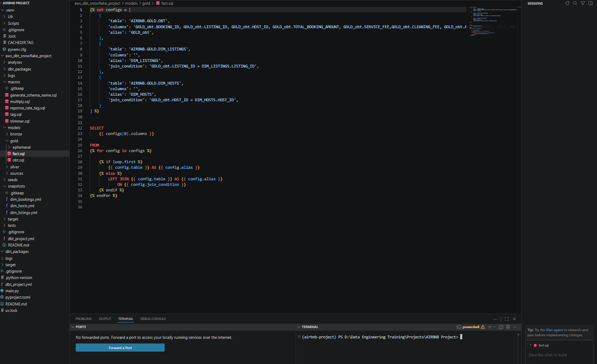597x364 pixels.
Task: Click the models breadcrumb segment
Action: 131,3
